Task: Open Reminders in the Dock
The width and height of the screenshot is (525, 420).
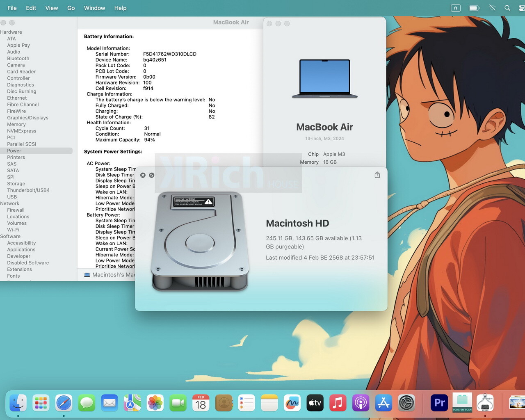Action: click(247, 403)
